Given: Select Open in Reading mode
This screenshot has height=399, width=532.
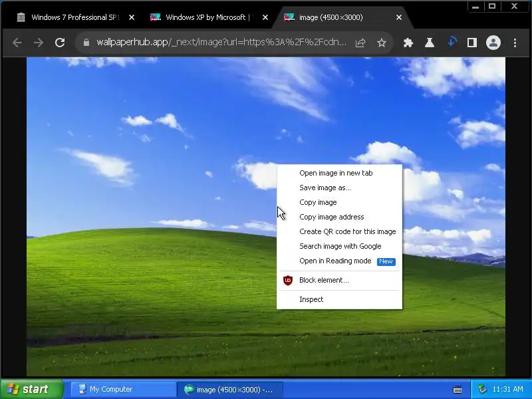Looking at the screenshot, I should coord(340,261).
